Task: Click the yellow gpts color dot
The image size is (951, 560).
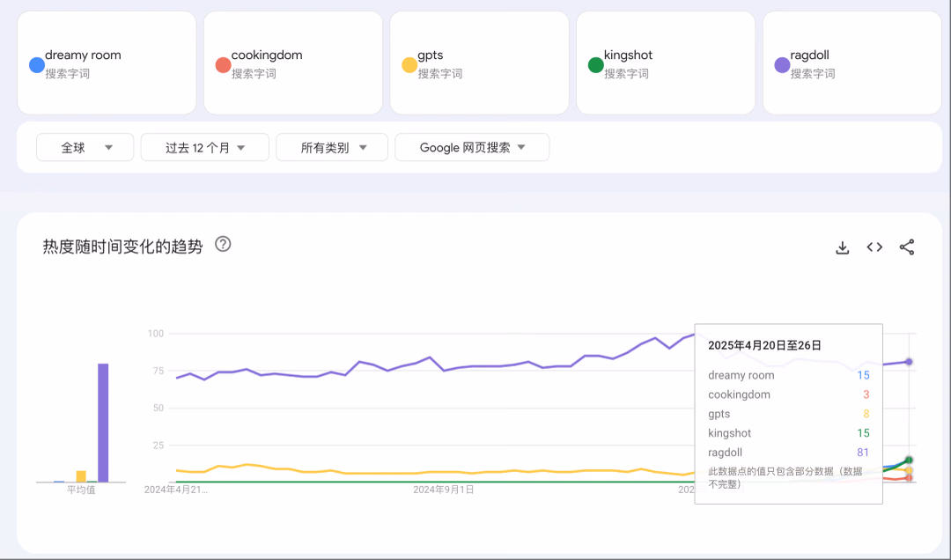Action: tap(409, 65)
